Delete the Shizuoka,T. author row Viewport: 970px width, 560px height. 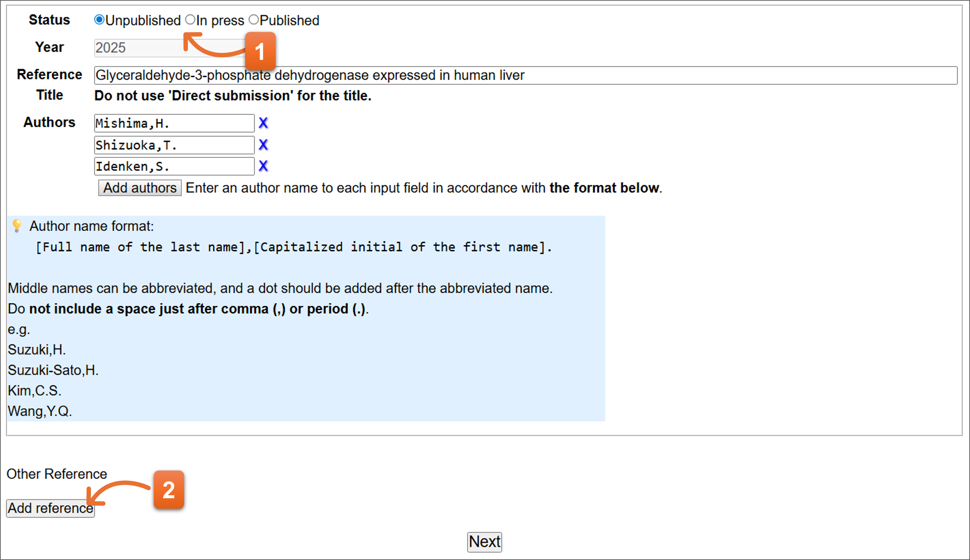[263, 145]
